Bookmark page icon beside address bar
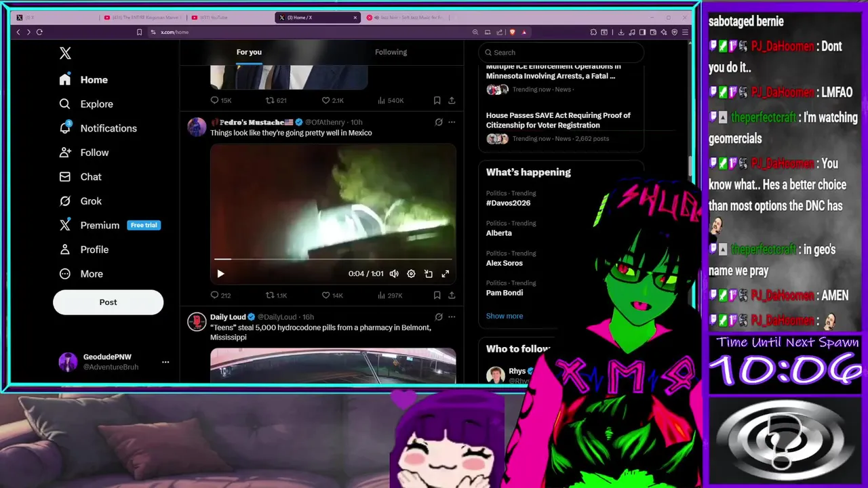Screen dimensions: 868x488 click(x=139, y=32)
